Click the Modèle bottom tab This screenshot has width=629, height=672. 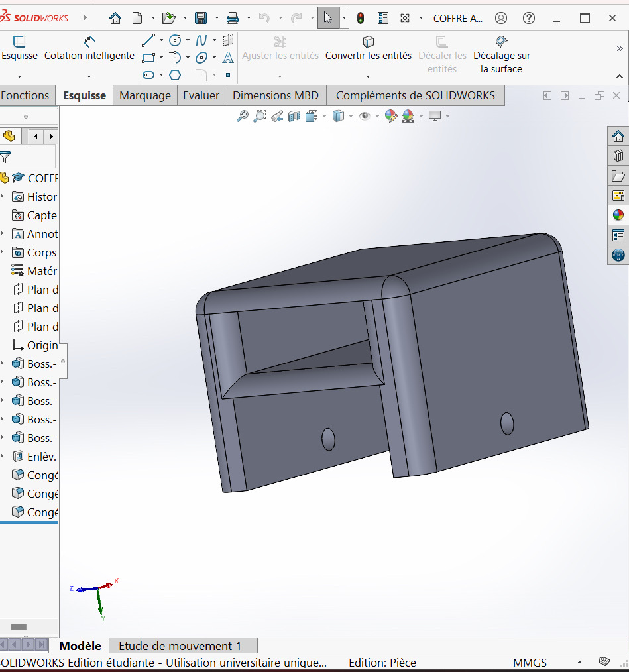pos(80,646)
